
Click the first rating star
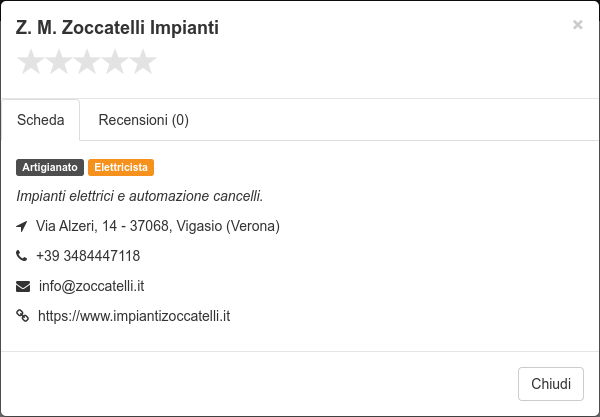31,62
